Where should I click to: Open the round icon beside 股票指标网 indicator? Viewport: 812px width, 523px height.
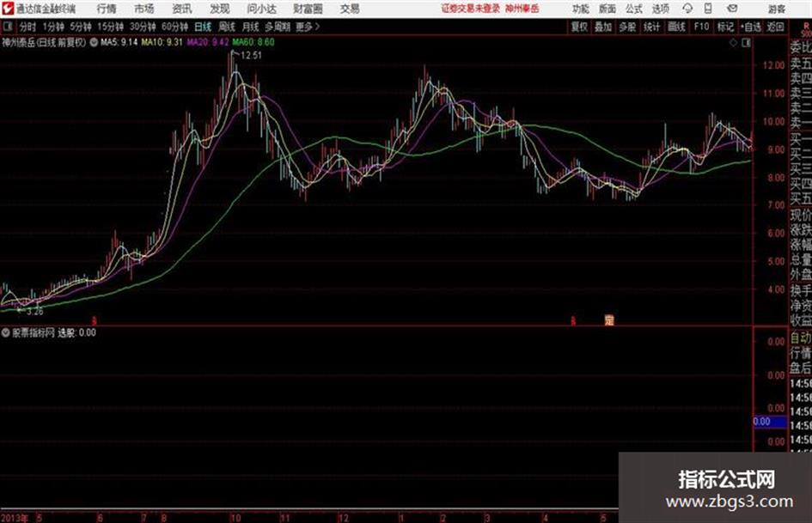click(x=6, y=332)
